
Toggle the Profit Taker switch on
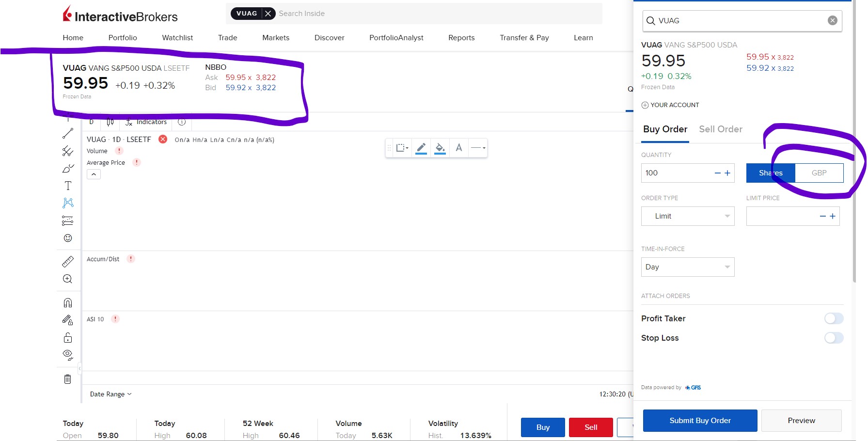pos(834,318)
